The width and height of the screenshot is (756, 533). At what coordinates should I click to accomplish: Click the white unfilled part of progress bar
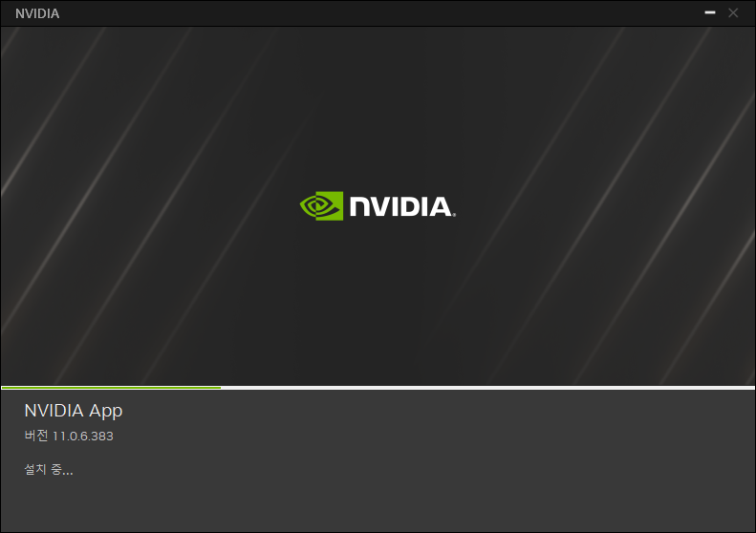click(487, 388)
